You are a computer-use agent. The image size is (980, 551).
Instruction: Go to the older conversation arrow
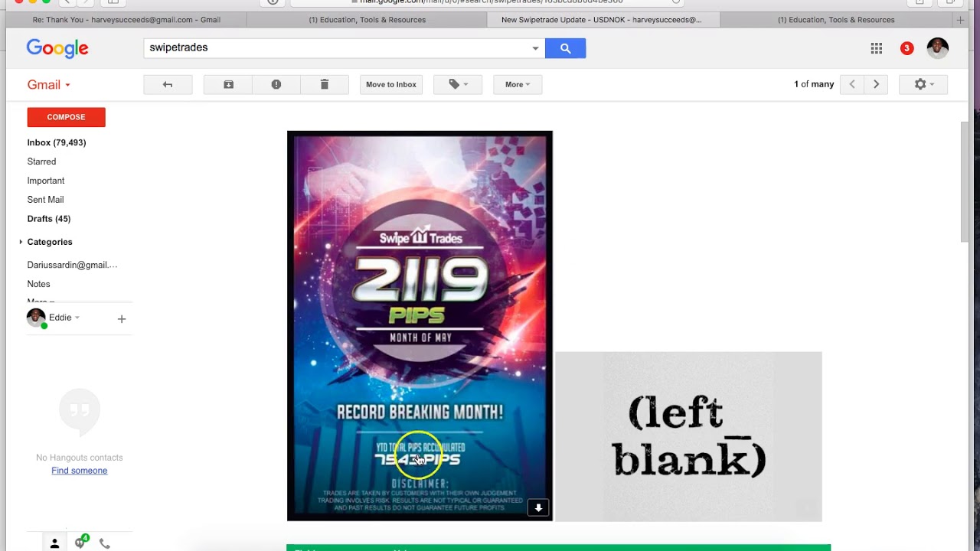[x=877, y=84]
